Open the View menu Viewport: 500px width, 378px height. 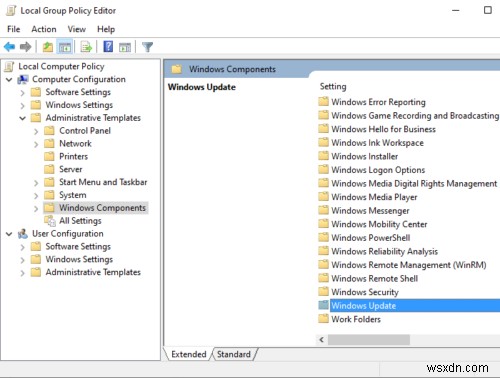coord(77,29)
